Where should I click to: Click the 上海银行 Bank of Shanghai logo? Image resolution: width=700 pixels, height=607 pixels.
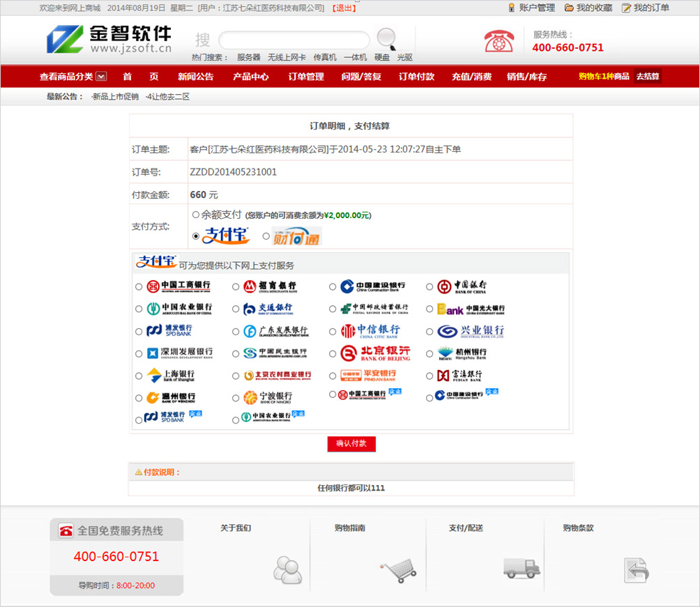(x=171, y=376)
